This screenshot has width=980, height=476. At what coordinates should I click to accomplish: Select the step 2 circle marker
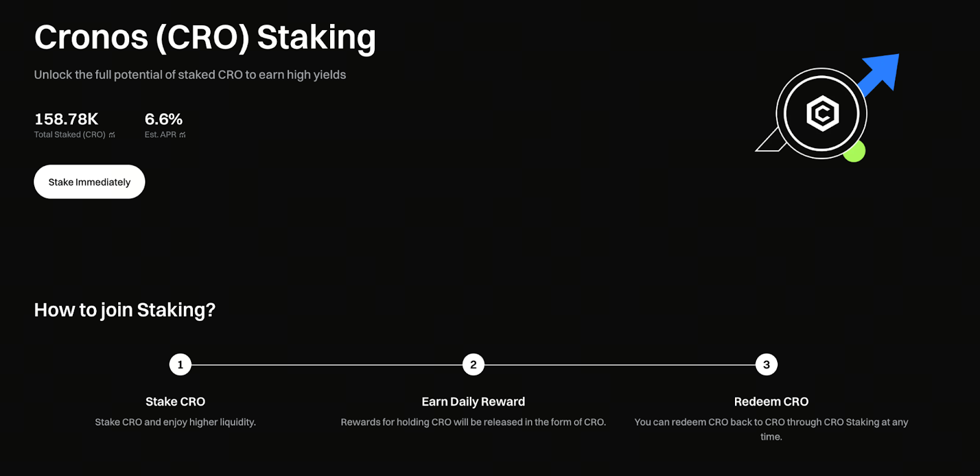473,365
